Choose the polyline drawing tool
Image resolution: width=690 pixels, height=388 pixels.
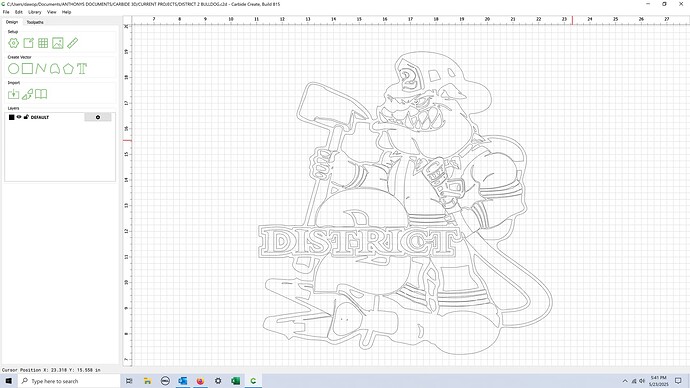[x=41, y=69]
